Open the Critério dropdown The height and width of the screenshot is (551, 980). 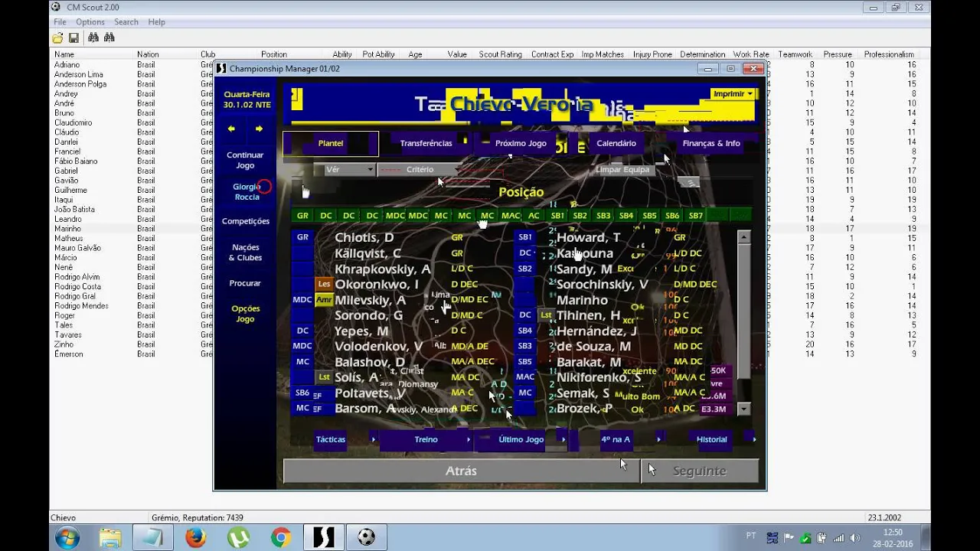pos(419,170)
